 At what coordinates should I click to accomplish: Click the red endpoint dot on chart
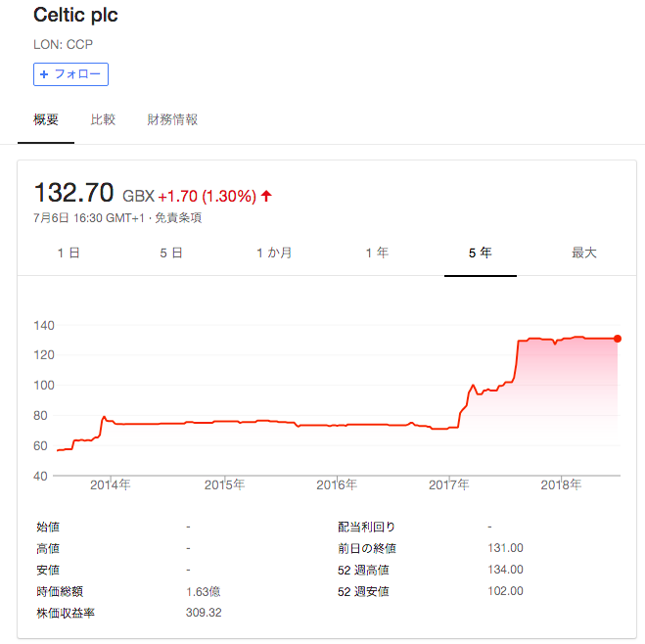point(617,339)
